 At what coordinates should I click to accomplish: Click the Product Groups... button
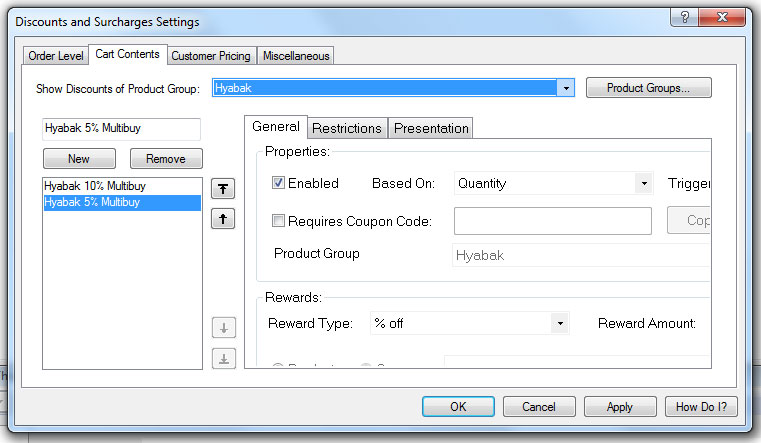[648, 88]
